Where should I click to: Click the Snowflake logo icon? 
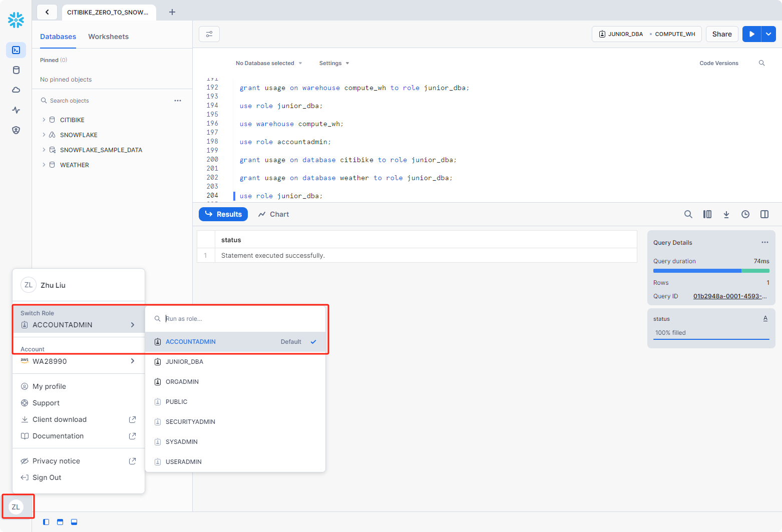16,20
